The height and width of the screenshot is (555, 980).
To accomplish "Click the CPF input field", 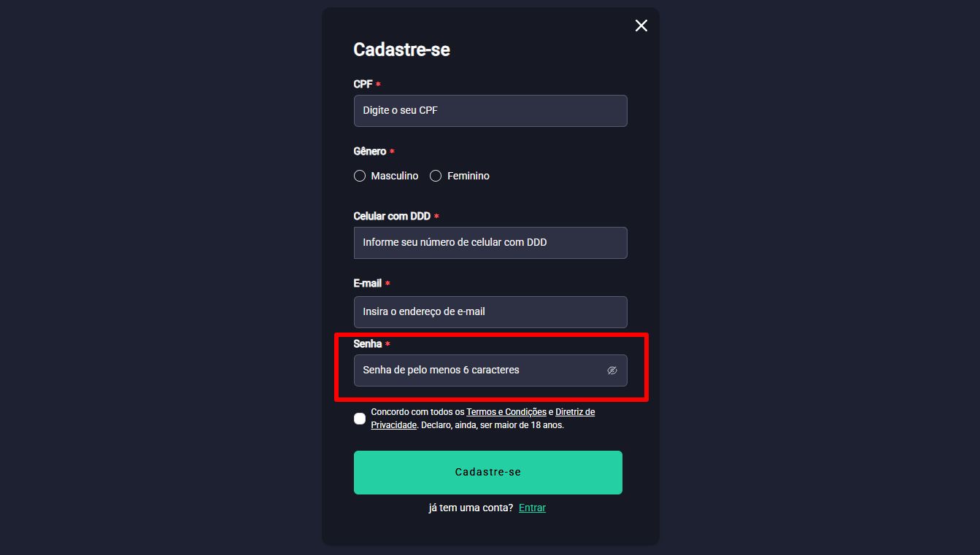I will [x=490, y=111].
